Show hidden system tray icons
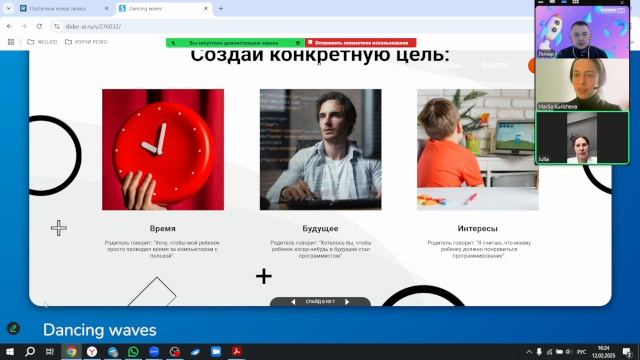 click(529, 351)
